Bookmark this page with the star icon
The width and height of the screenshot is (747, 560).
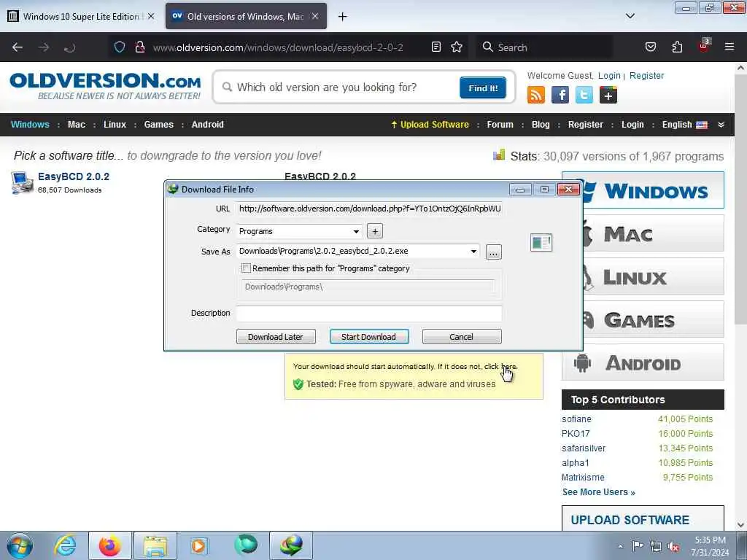pyautogui.click(x=457, y=47)
